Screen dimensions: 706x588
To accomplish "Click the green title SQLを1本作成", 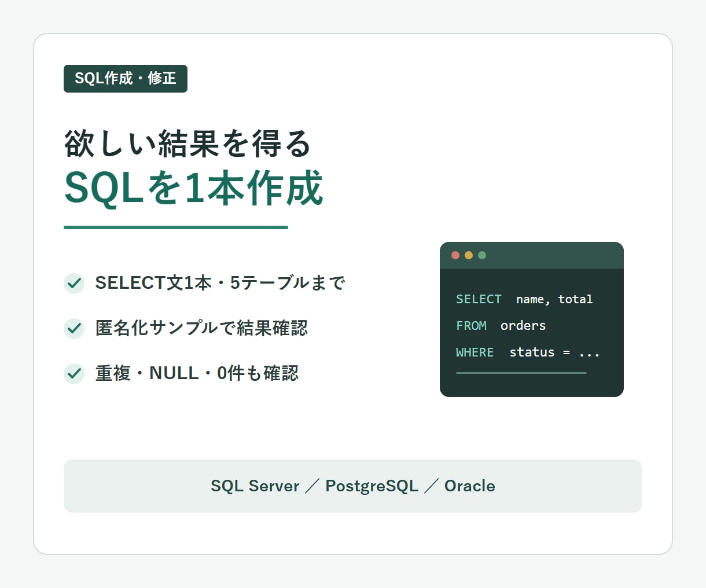I will click(x=193, y=188).
